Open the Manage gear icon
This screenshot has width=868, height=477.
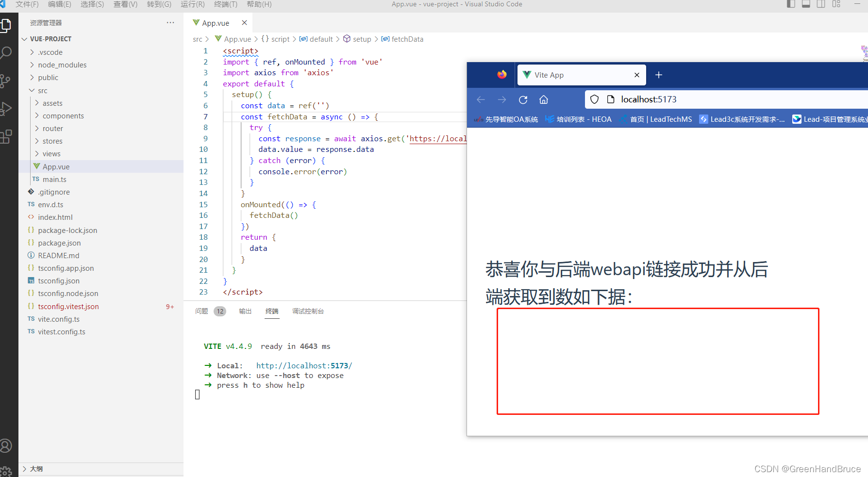pos(5,471)
